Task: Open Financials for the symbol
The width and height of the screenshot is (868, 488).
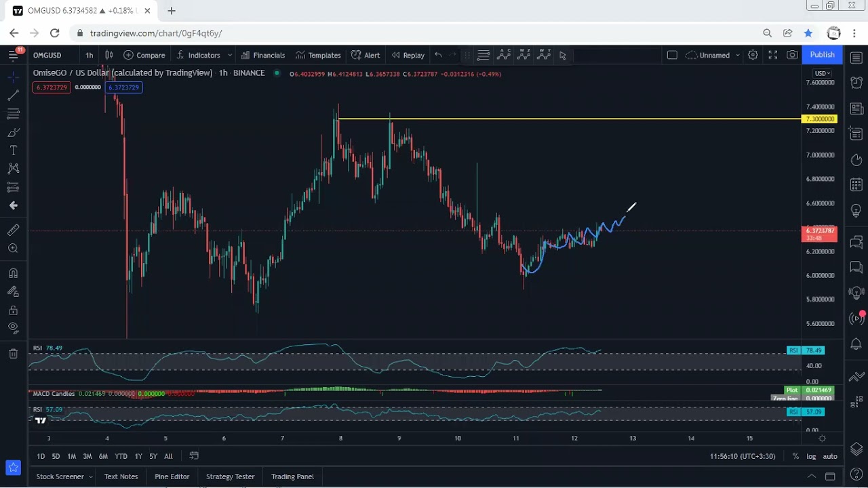Action: click(x=262, y=55)
